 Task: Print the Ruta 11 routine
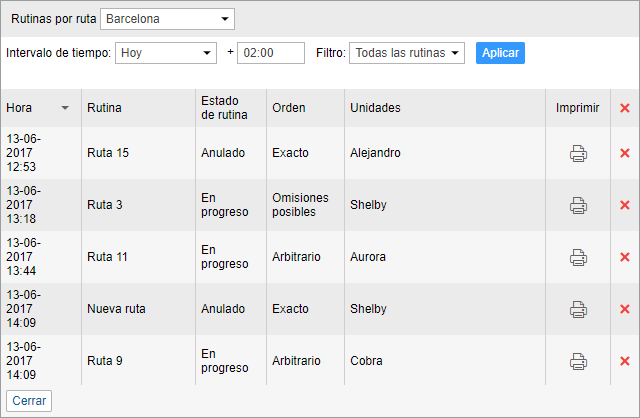point(578,257)
